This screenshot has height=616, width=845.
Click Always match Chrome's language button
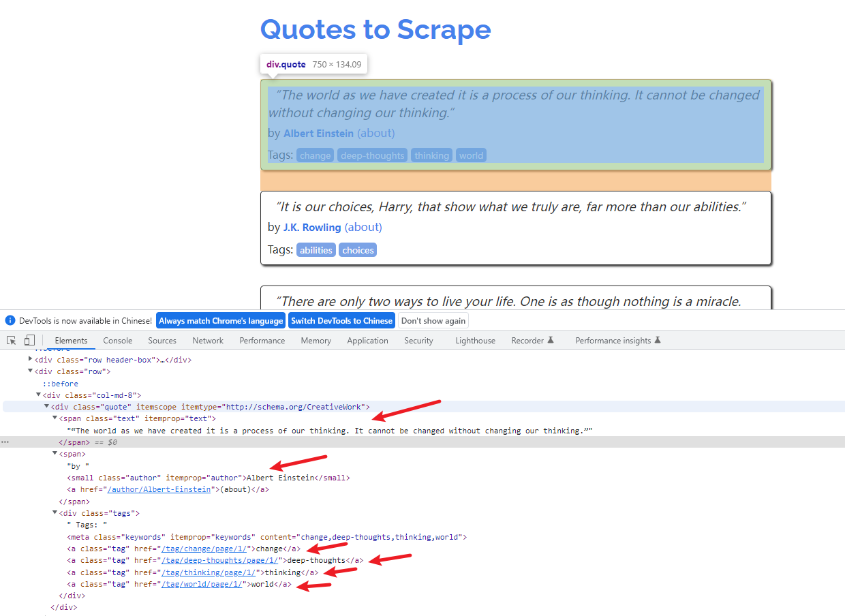[x=221, y=320]
